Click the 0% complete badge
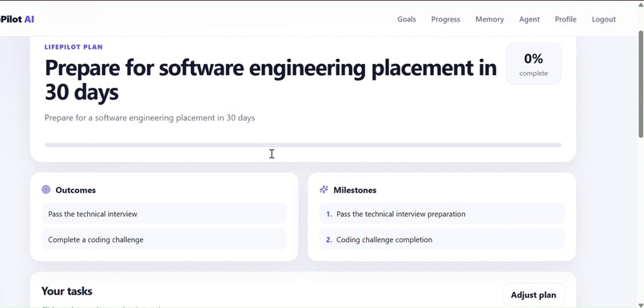Screen dimensions: 644x308 [533, 64]
